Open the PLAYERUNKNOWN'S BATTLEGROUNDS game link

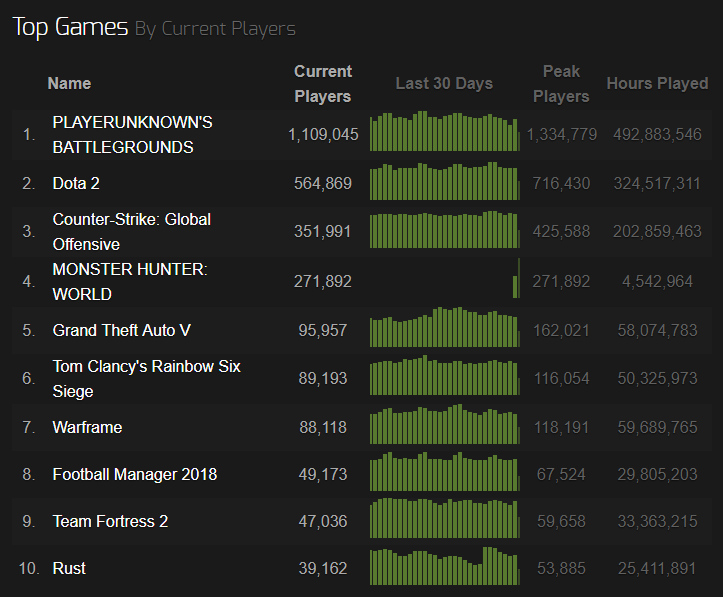[132, 134]
